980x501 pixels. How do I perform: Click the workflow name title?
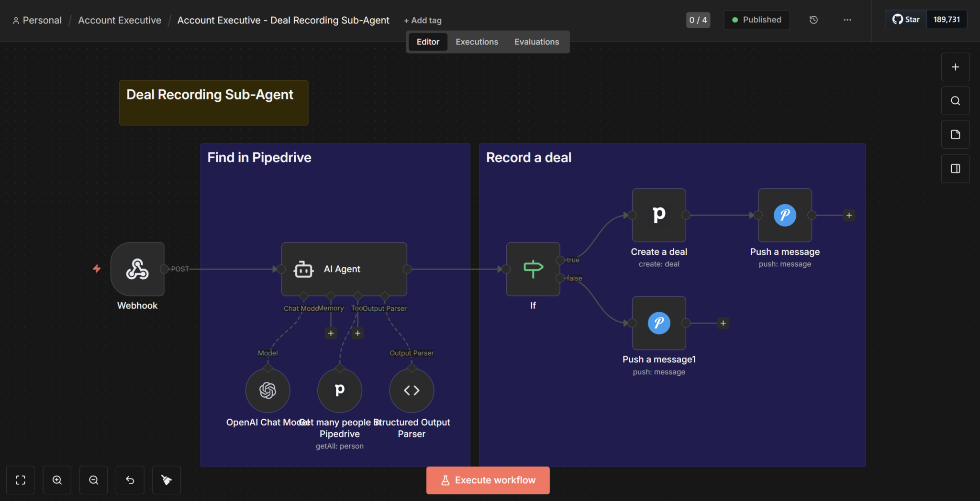click(x=283, y=20)
